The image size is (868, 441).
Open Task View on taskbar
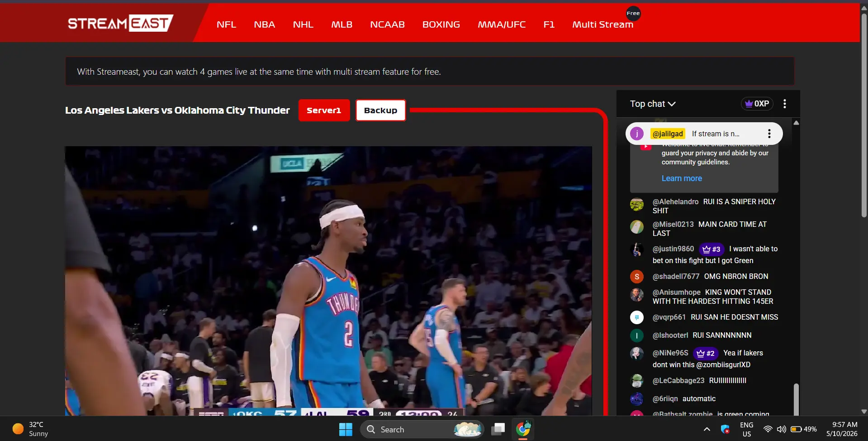[x=498, y=429]
